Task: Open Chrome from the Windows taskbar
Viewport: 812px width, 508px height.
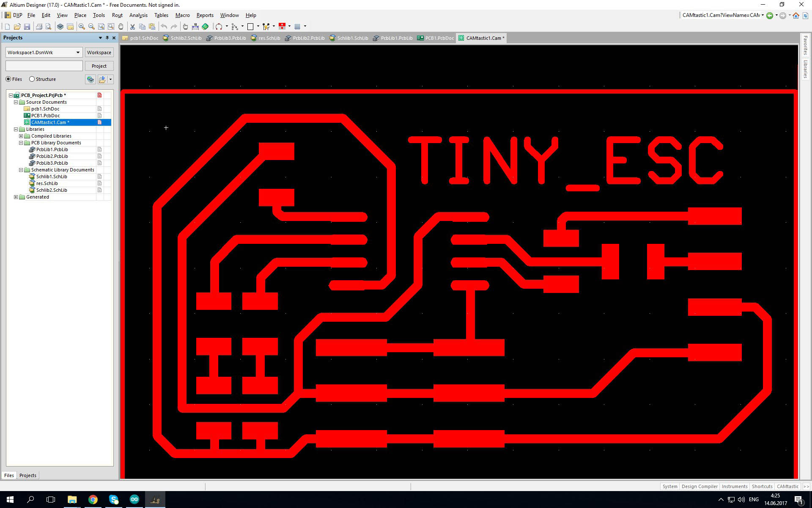Action: [93, 500]
